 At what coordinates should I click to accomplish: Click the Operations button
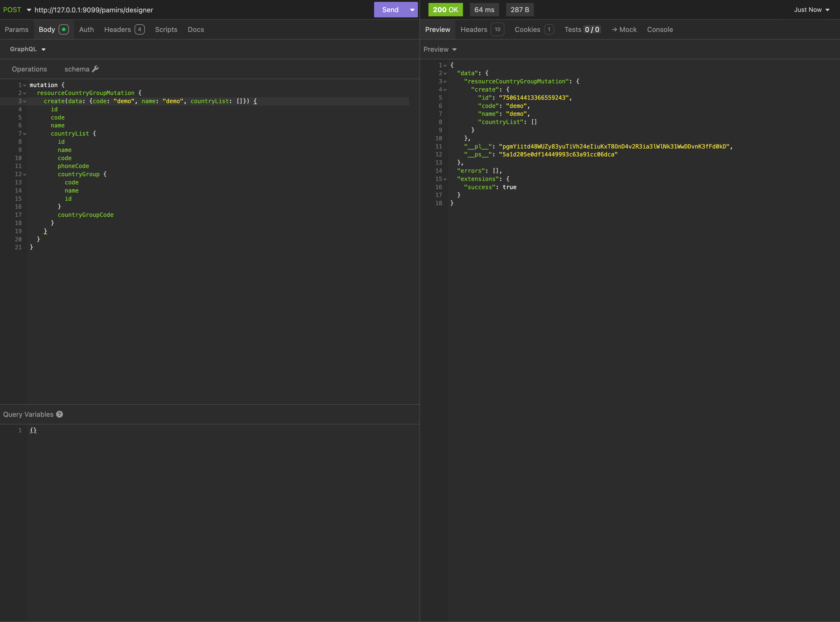pos(29,69)
